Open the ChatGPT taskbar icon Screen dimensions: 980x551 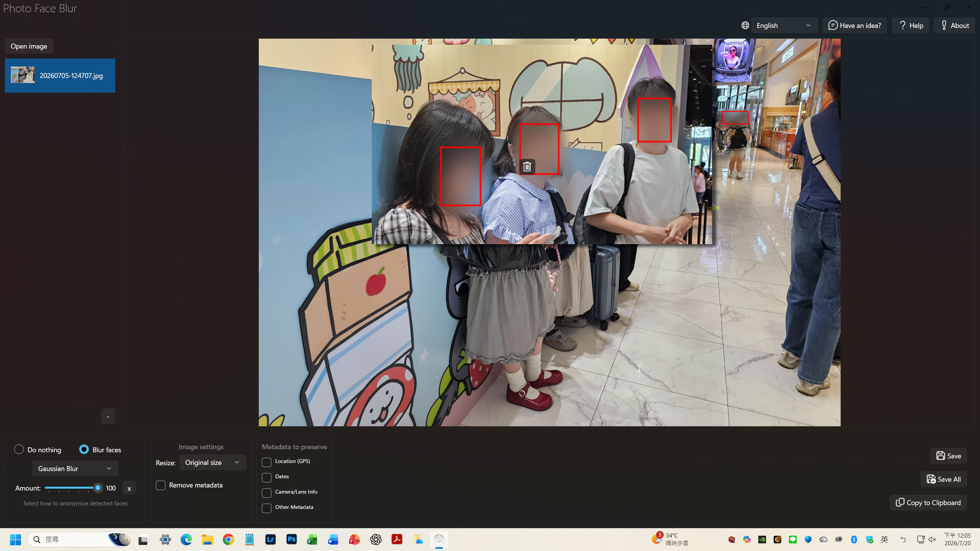click(376, 540)
